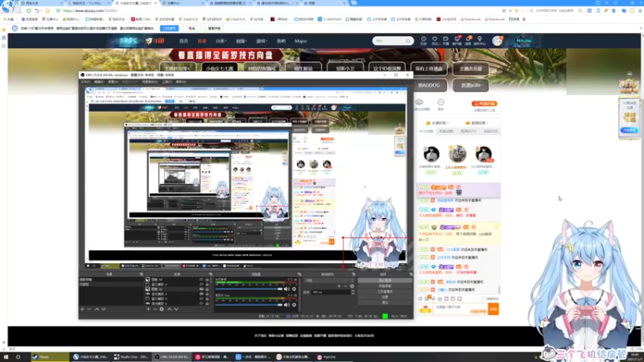Open selected source properties gear

pos(162,309)
